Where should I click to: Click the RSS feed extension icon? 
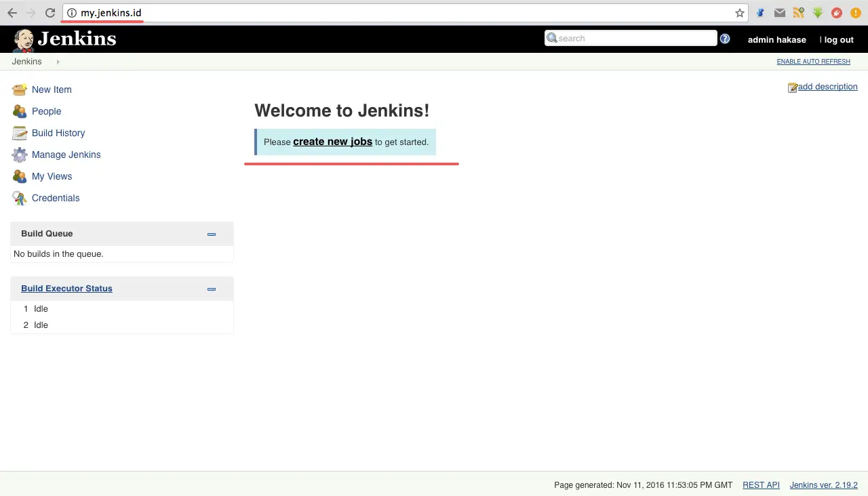[x=799, y=13]
